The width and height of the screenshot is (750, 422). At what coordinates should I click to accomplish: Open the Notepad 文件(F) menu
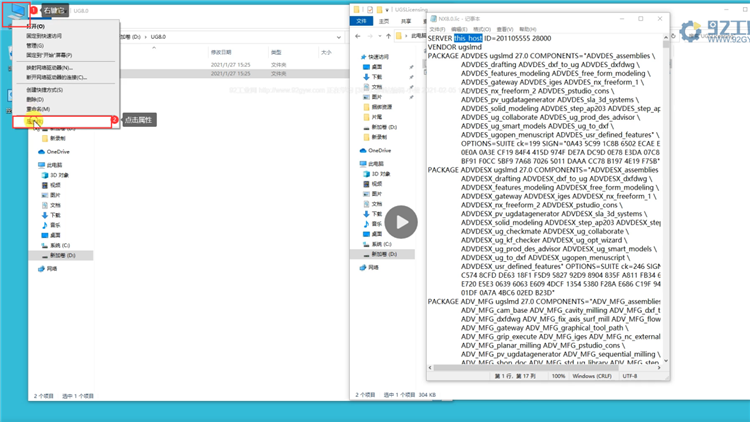(437, 29)
